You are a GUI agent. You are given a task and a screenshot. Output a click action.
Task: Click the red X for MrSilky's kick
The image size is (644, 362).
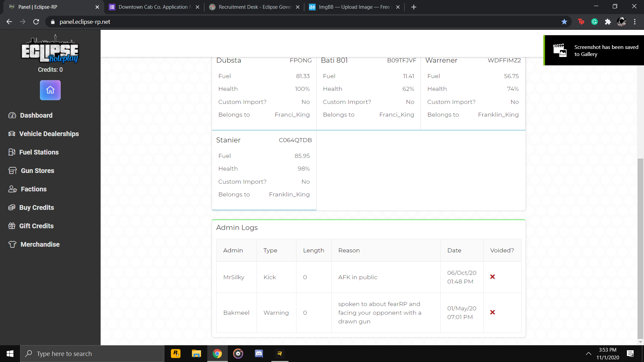click(492, 277)
